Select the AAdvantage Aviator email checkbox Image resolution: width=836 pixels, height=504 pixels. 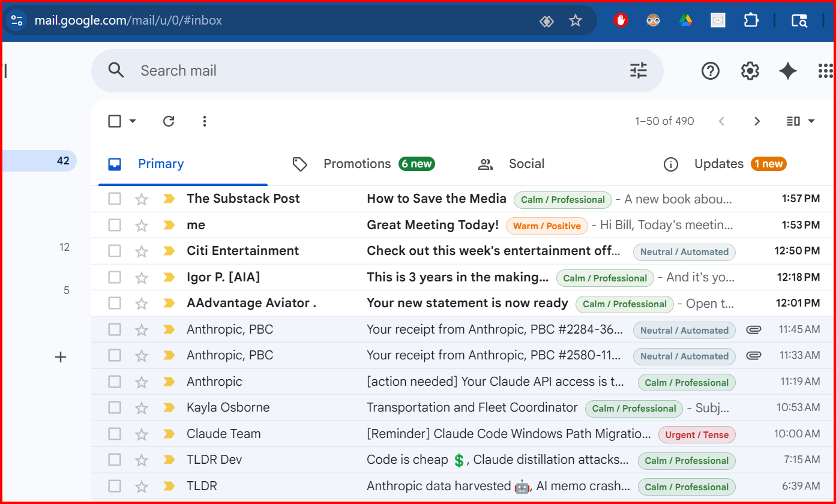(x=115, y=303)
